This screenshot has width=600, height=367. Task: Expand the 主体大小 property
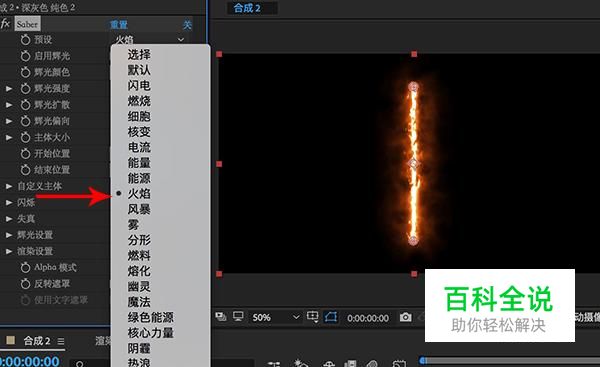9,137
